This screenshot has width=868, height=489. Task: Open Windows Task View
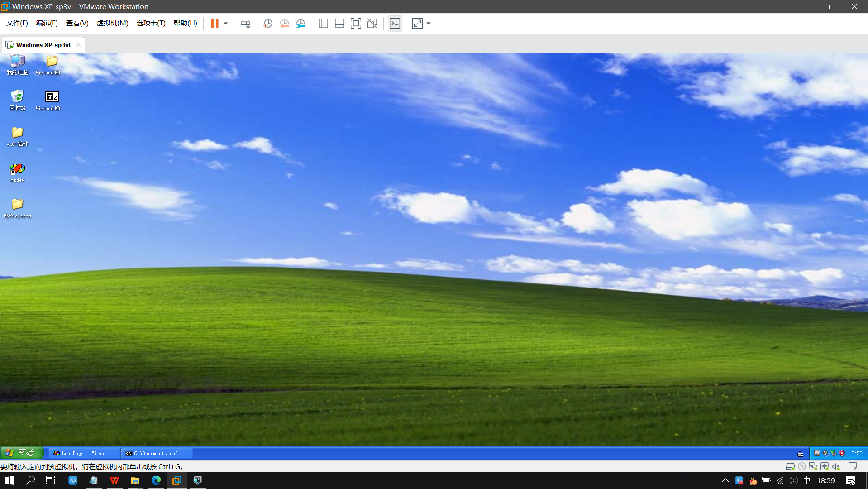pos(51,480)
